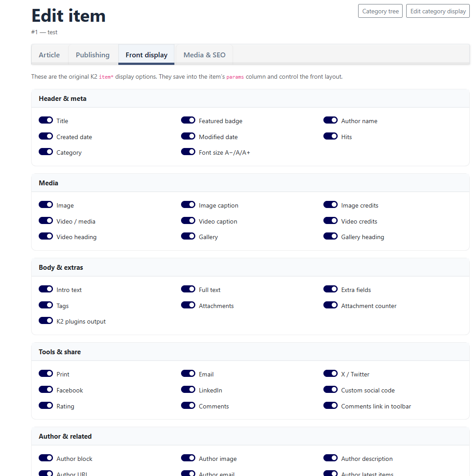Click the '#1 — test' subtitle text
Viewport: 472px width, 476px height.
44,32
